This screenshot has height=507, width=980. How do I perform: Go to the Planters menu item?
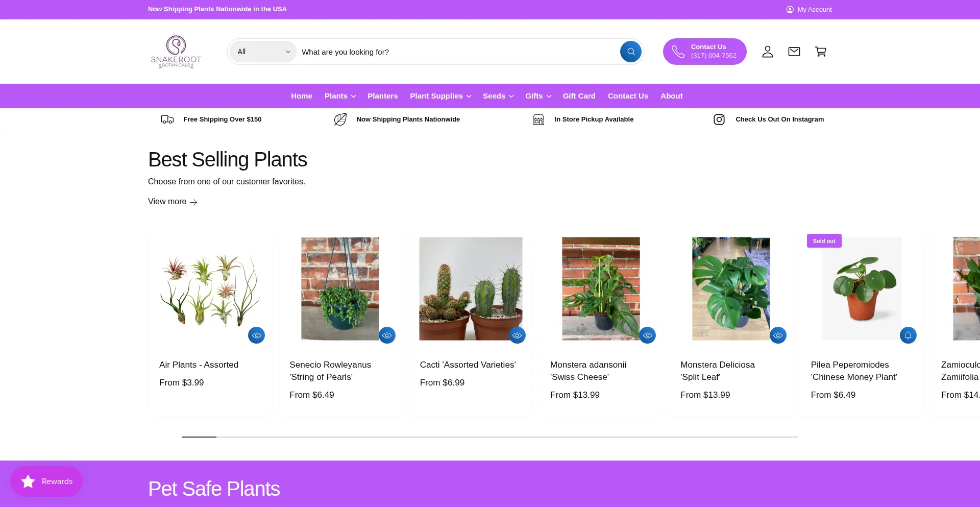(382, 96)
